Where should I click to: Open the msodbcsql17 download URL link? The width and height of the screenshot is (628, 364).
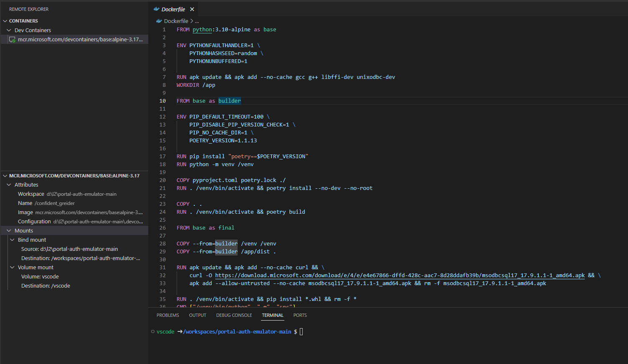click(x=400, y=276)
